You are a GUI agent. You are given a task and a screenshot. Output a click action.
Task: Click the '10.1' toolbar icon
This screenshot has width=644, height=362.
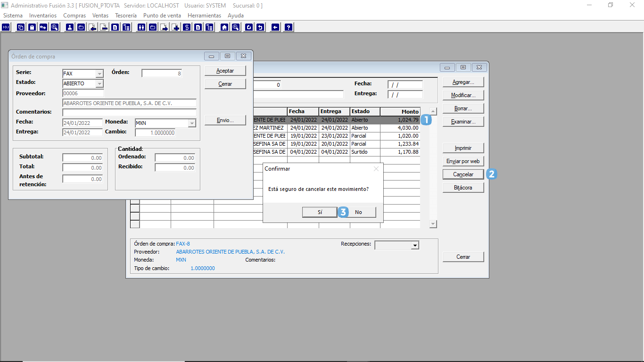pos(6,27)
